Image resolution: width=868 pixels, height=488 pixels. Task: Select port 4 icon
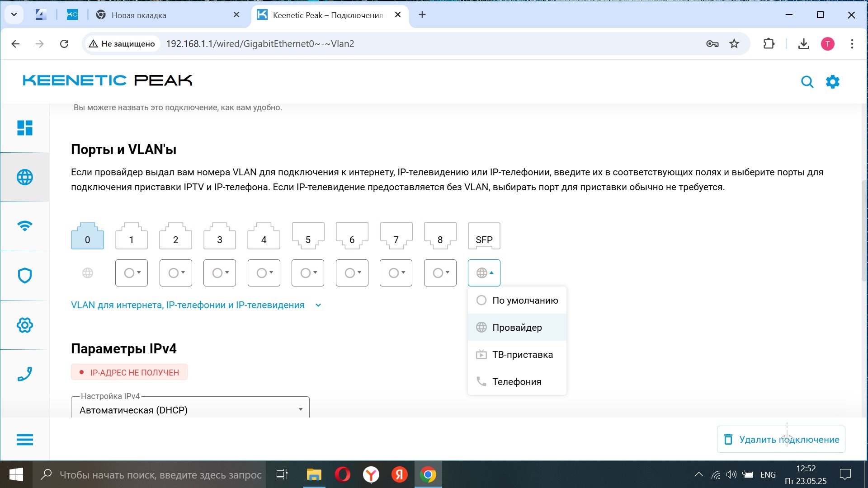click(x=264, y=236)
